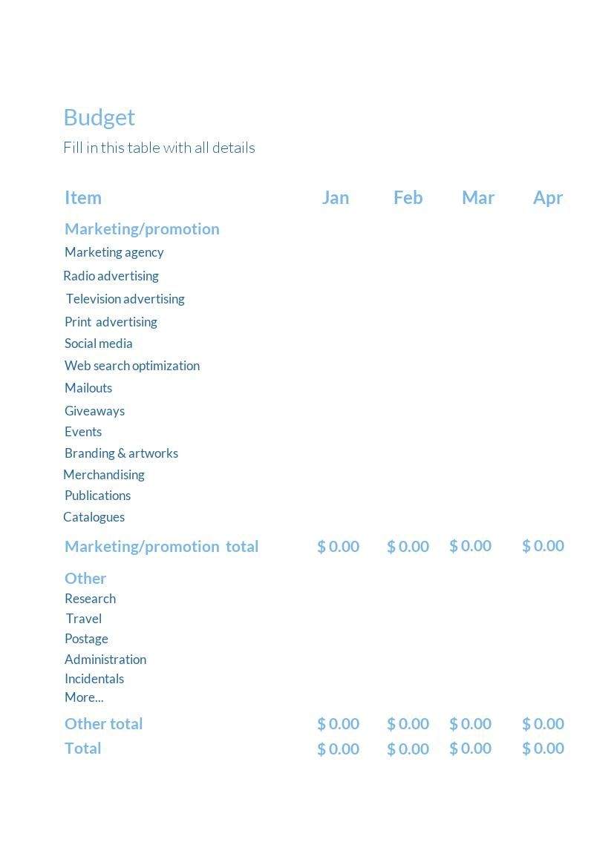Select the Mar column header

tap(478, 197)
